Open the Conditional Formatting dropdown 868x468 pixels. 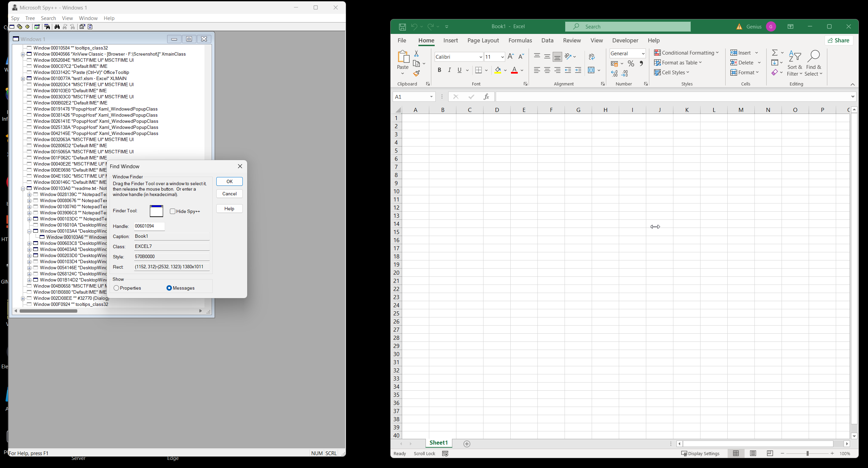(x=686, y=53)
